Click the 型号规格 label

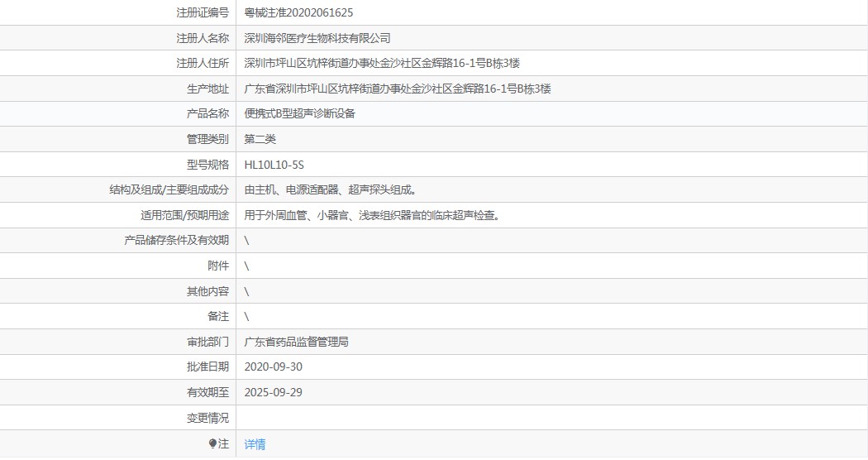(207, 165)
